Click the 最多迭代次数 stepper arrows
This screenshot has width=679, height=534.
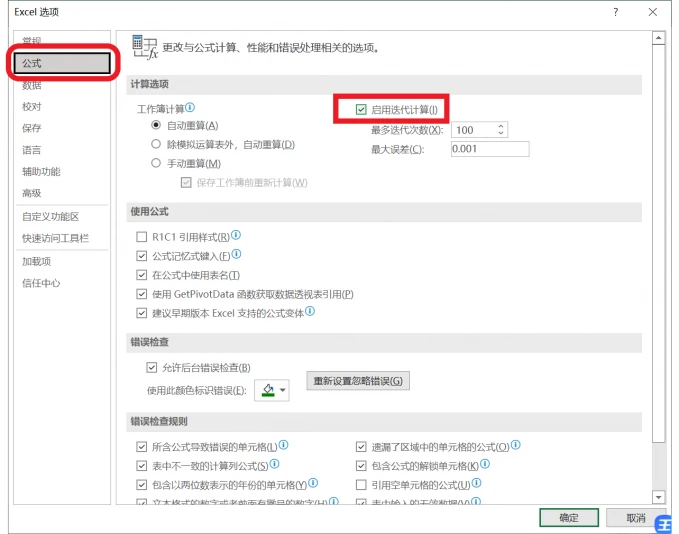tap(501, 129)
